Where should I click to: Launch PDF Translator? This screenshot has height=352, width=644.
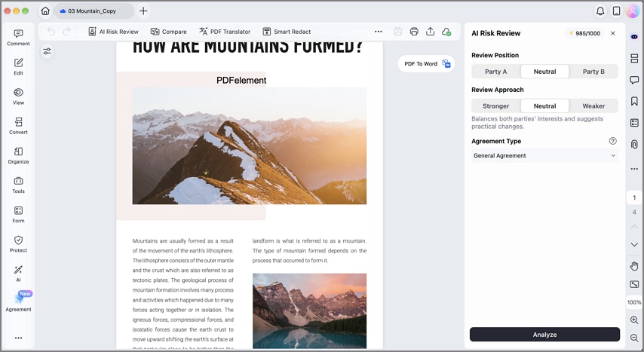click(225, 32)
